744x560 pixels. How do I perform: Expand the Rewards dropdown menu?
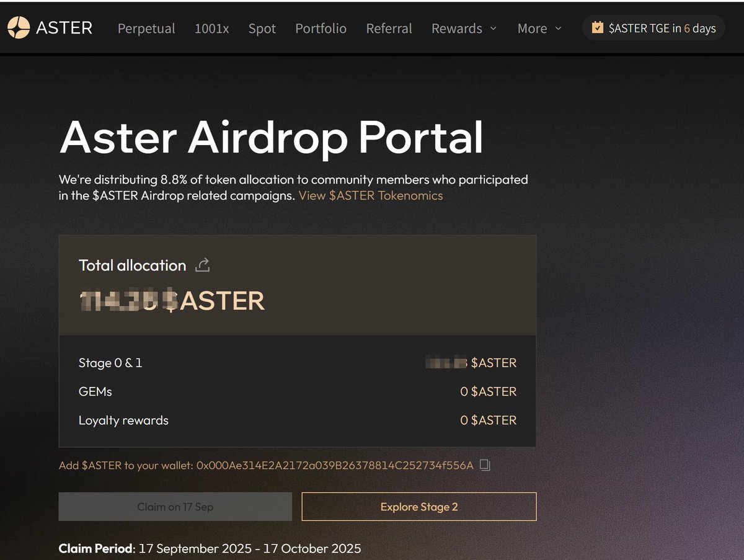tap(464, 29)
